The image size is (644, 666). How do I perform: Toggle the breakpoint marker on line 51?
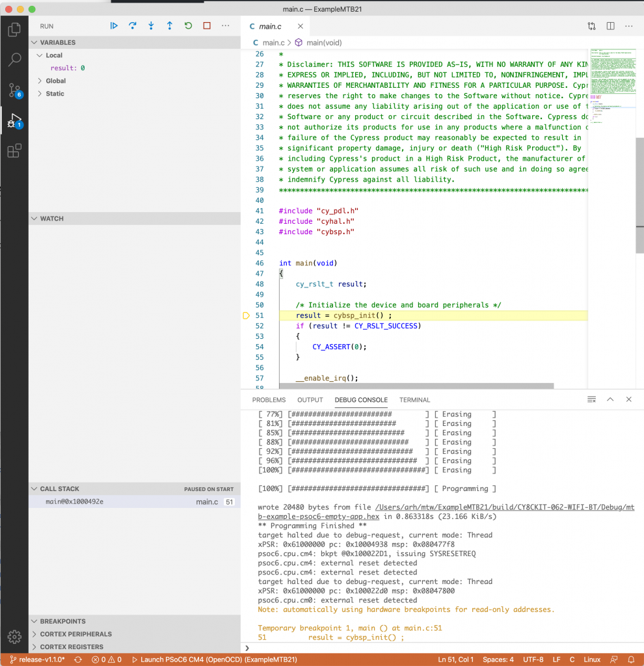(246, 315)
